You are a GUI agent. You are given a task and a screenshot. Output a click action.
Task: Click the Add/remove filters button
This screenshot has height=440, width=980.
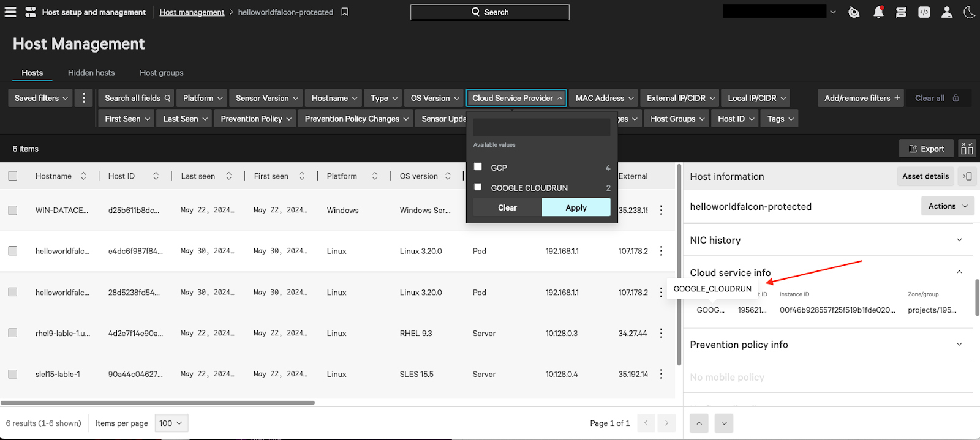861,98
